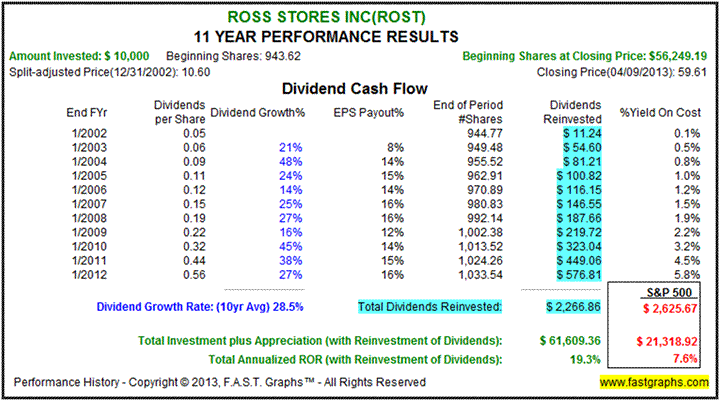The image size is (720, 400).
Task: Select the ROSS STORES INC(ROST) title
Action: (x=326, y=17)
